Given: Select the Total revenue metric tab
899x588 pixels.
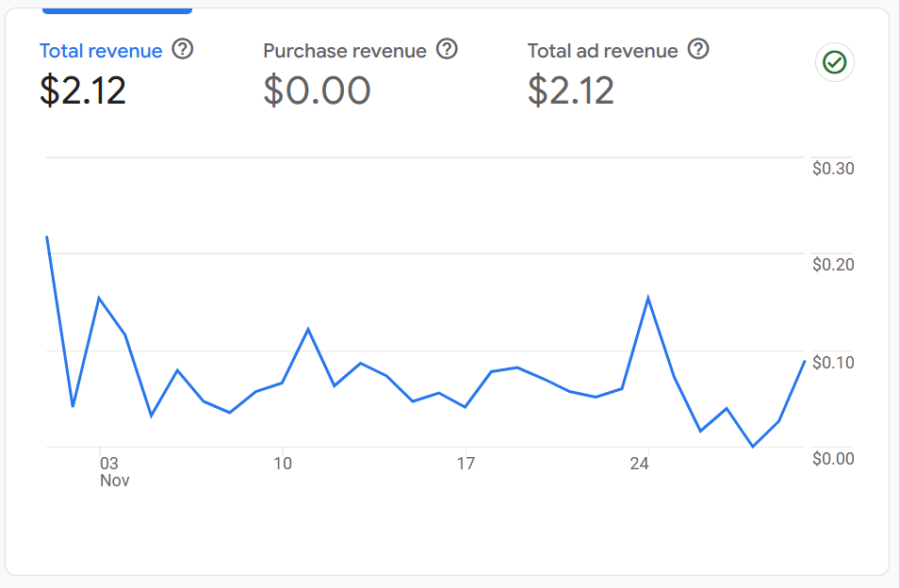Looking at the screenshot, I should point(101,51).
